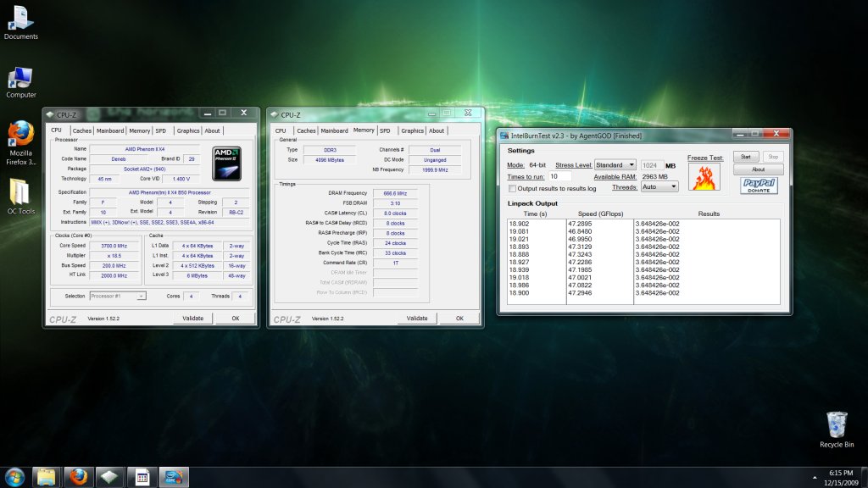This screenshot has width=868, height=488.
Task: Click the Memory CPU-Z window title icon
Action: click(x=274, y=114)
